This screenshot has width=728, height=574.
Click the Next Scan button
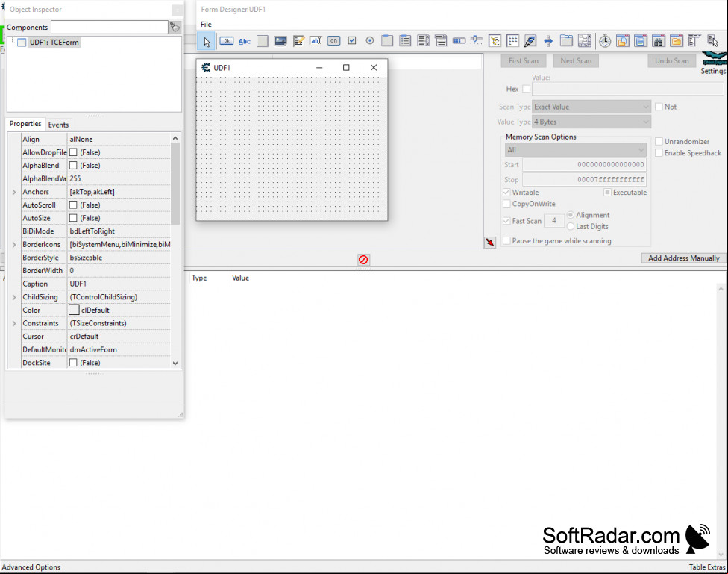pos(576,61)
